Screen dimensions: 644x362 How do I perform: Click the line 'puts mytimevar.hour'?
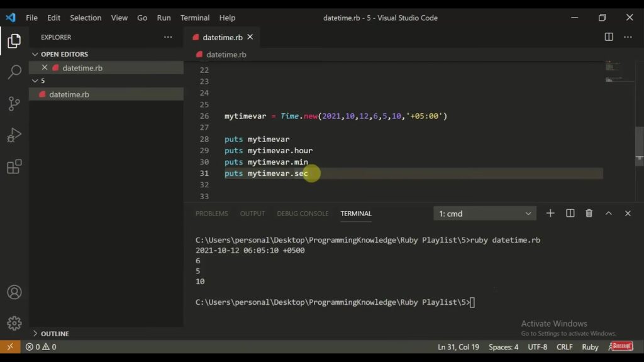(x=268, y=151)
